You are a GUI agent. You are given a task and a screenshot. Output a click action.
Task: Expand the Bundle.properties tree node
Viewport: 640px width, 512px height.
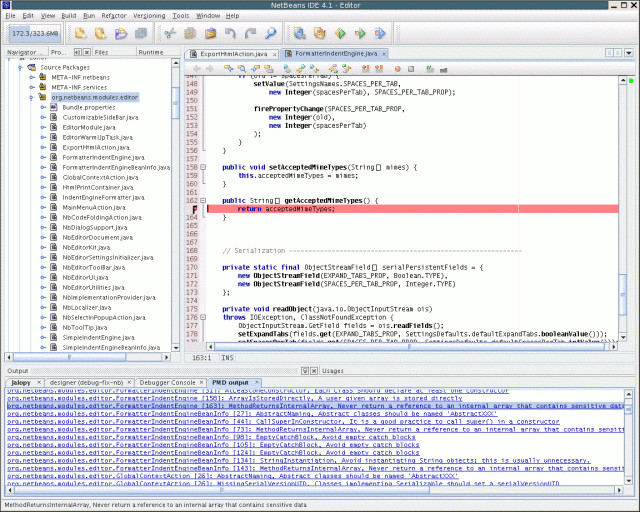(x=43, y=107)
